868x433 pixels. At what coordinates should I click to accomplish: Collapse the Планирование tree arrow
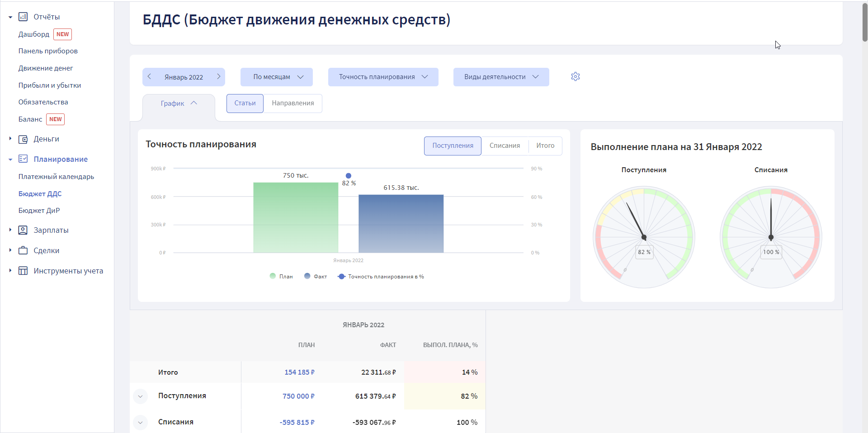click(10, 159)
